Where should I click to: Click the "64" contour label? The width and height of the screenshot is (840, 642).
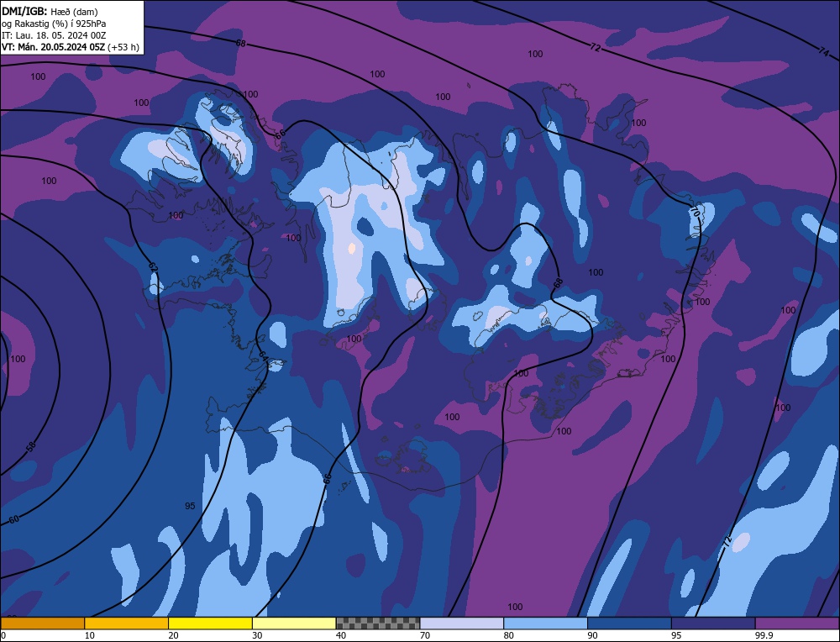262,355
